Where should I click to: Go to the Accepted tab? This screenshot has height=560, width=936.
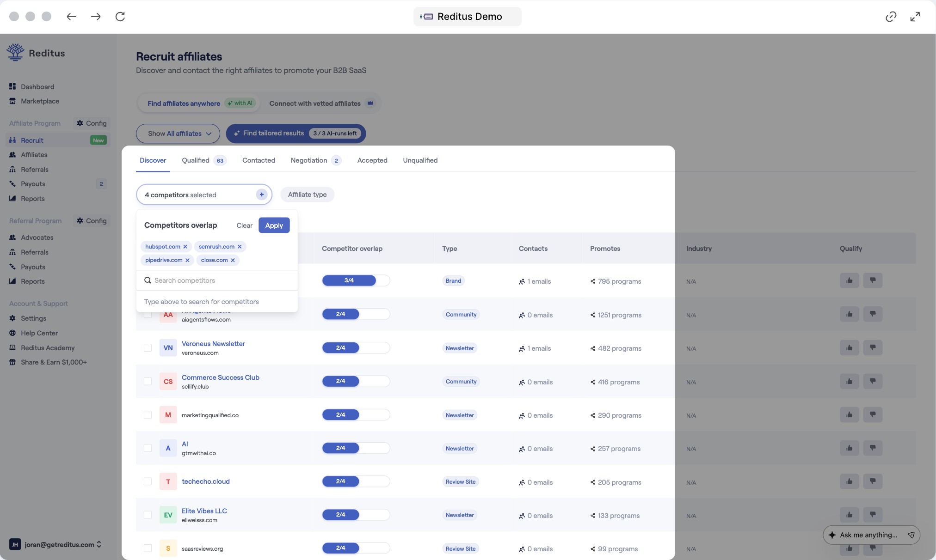point(372,160)
